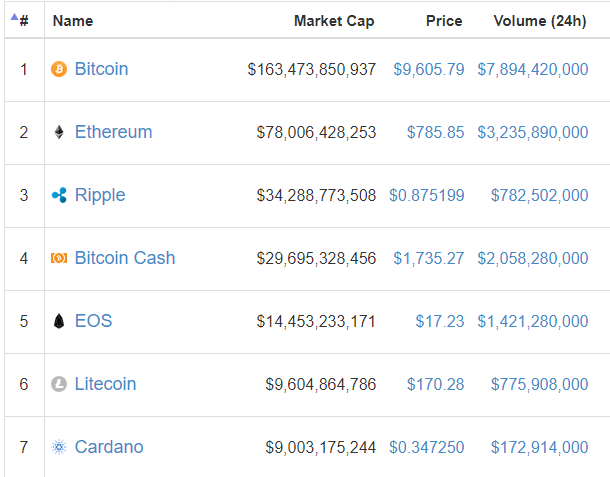Click Bitcoin market cap $163,473,850,937
610x477 pixels.
[x=312, y=70]
